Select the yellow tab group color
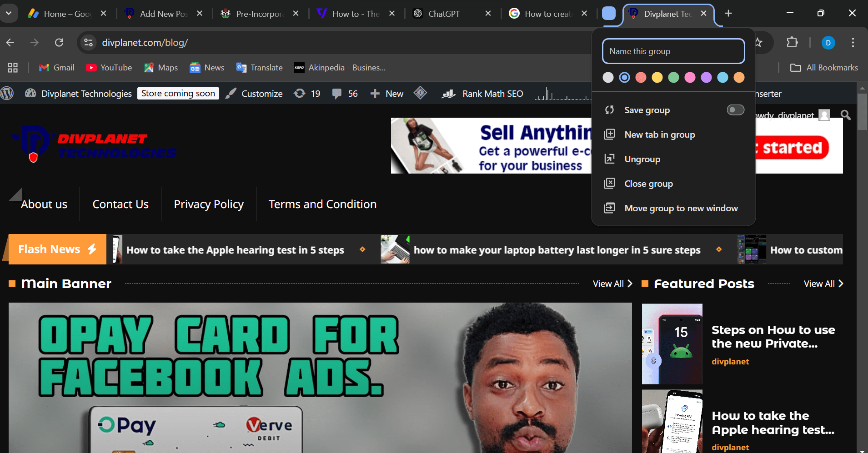 (x=657, y=77)
